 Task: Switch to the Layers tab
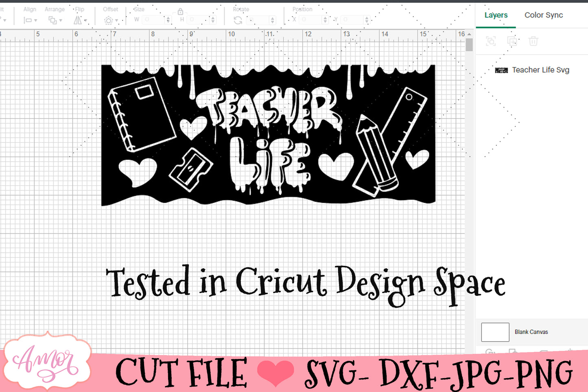coord(496,15)
